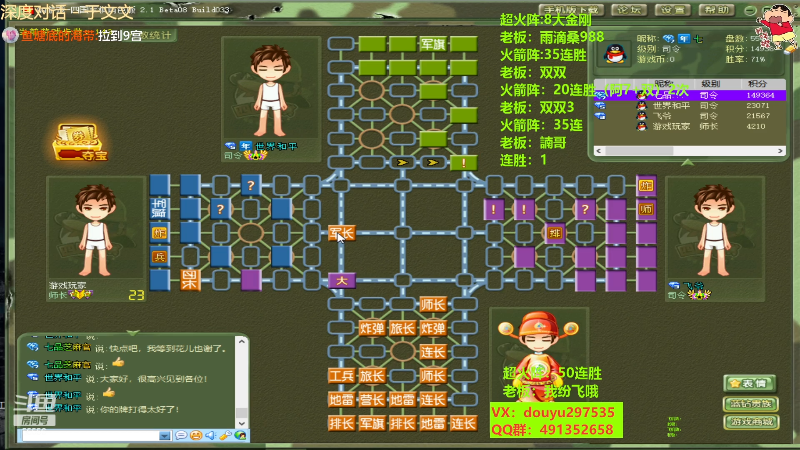
Task: Click the purple-side piece labeled 师
Action: [646, 209]
